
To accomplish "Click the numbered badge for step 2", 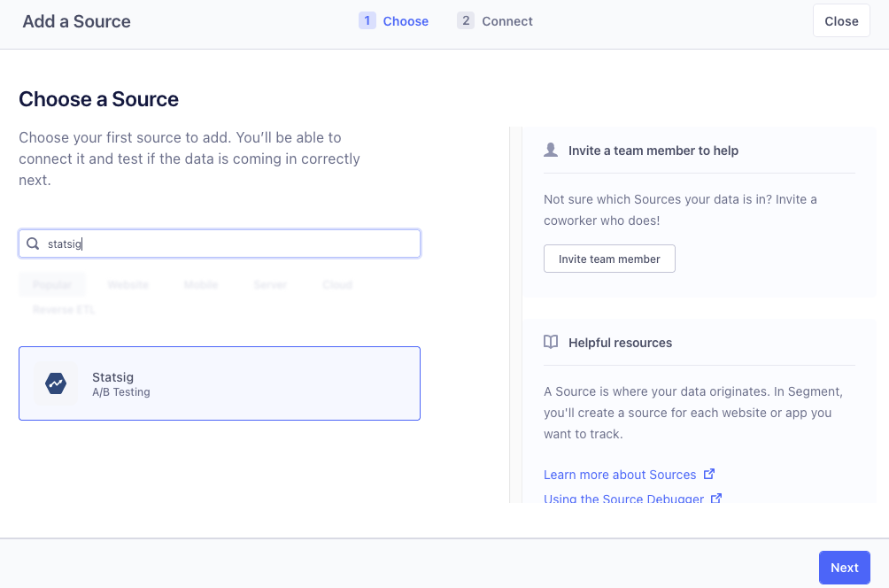I will 466,19.
